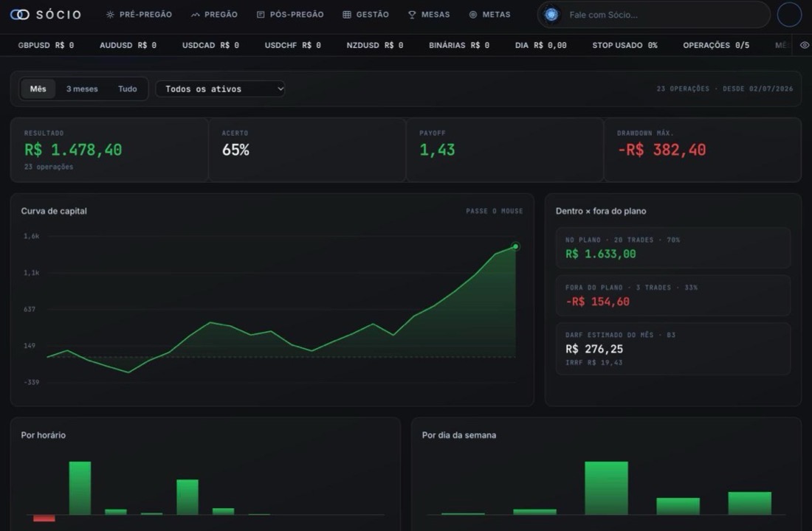Viewport: 812px width, 531px height.
Task: Click the blue orb assistant icon
Action: [x=551, y=15]
